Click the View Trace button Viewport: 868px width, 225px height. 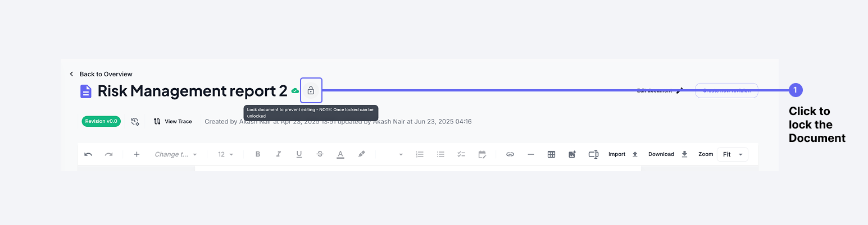point(173,121)
